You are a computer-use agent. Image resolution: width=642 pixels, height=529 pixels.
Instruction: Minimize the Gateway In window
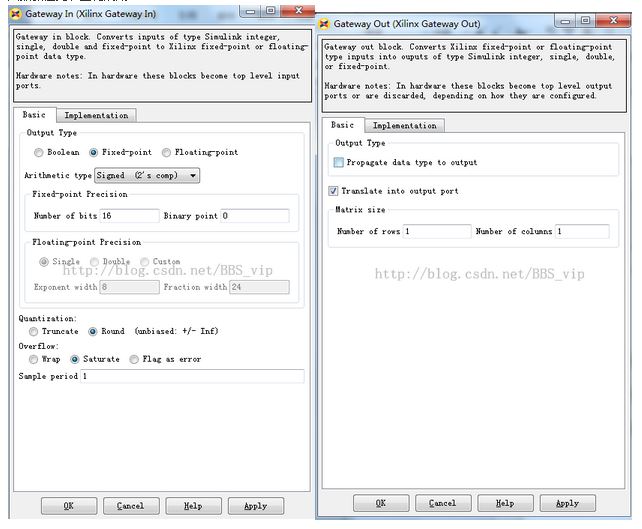[x=250, y=11]
